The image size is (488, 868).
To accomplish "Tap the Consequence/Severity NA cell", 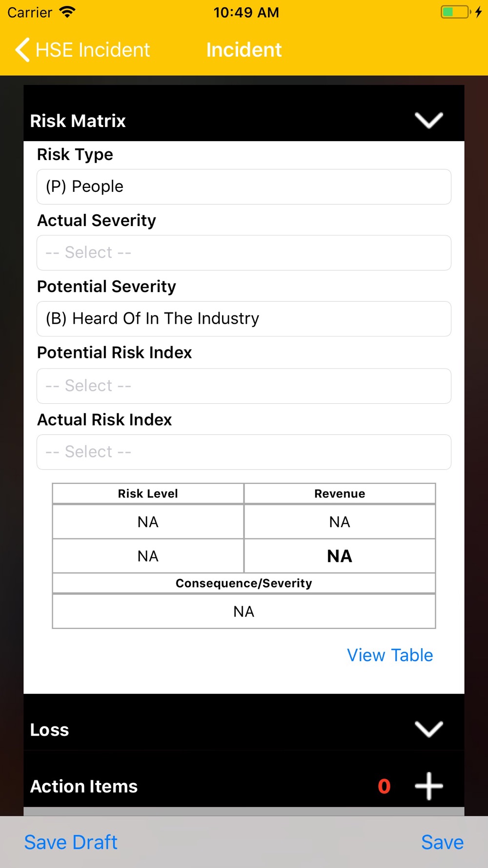I will [x=244, y=611].
